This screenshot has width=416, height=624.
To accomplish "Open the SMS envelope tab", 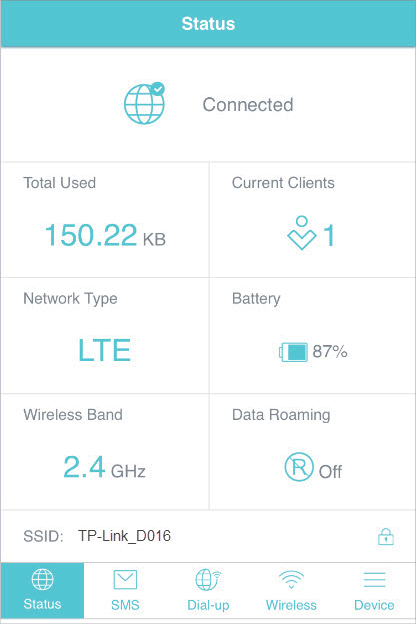I will coord(125,591).
